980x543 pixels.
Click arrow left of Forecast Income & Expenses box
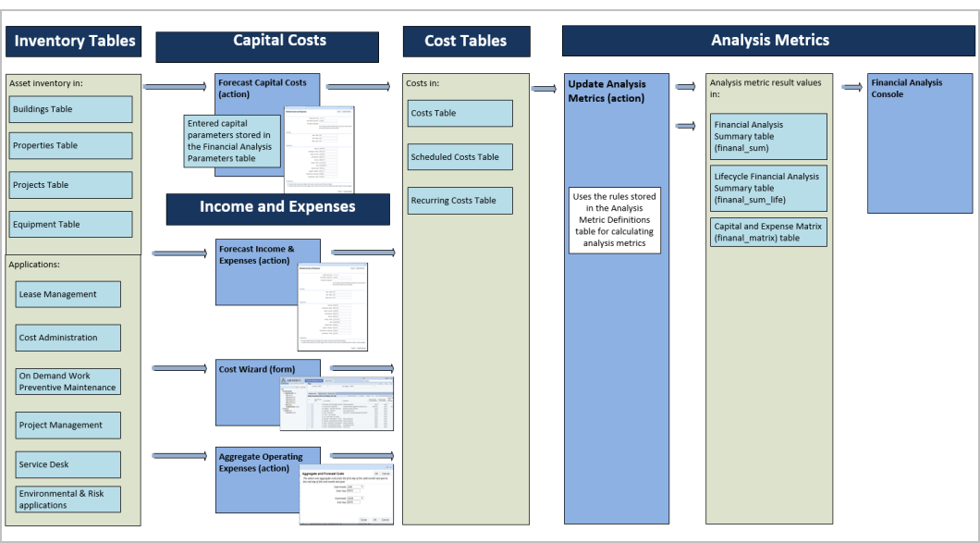179,253
